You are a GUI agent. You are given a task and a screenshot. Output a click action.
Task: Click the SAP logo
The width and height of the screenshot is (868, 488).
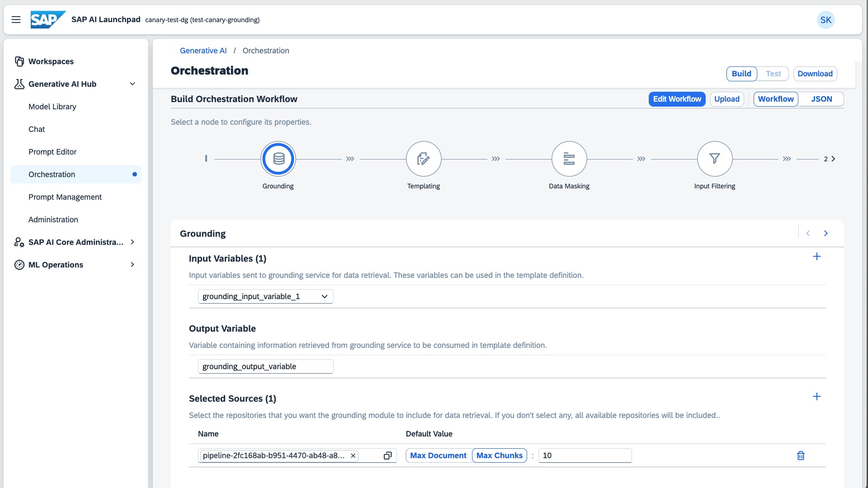(48, 19)
